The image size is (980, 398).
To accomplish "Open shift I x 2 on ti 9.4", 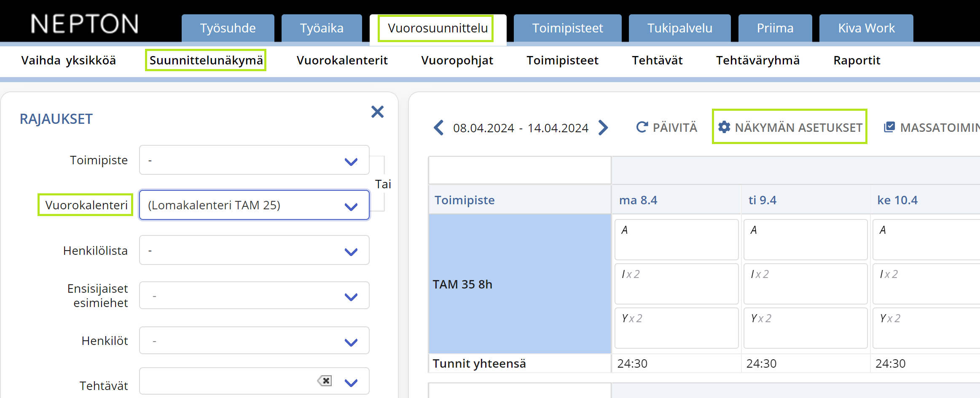I will pos(805,283).
